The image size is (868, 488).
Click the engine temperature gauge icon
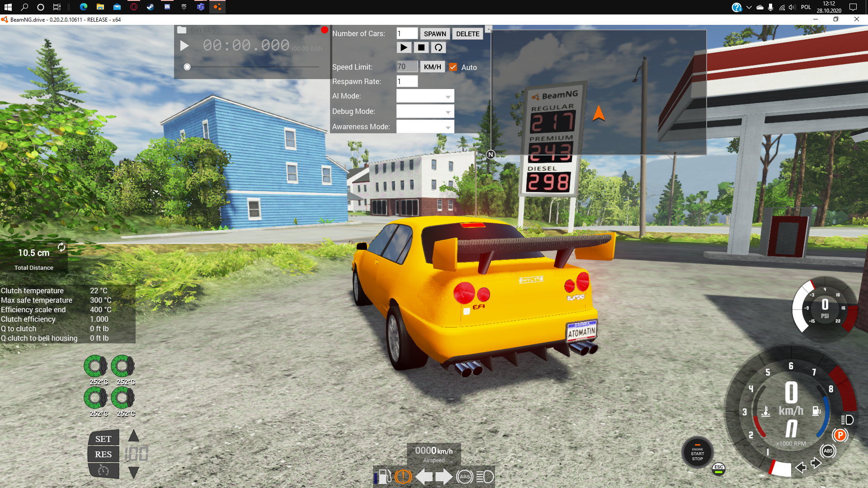pyautogui.click(x=765, y=411)
